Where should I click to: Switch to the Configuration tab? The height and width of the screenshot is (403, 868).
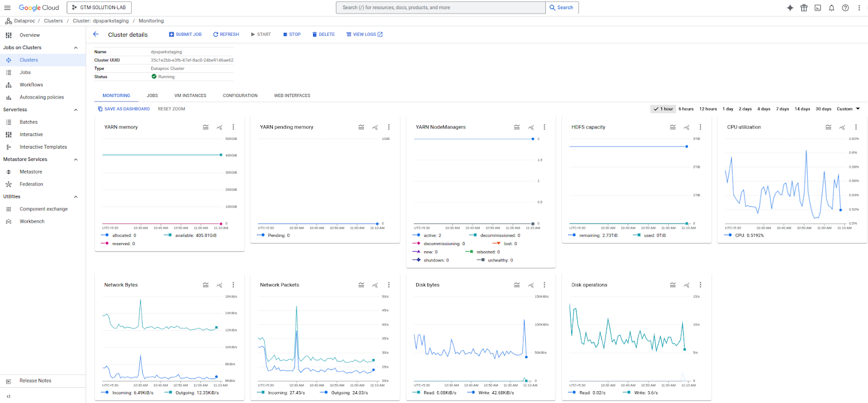pyautogui.click(x=240, y=95)
